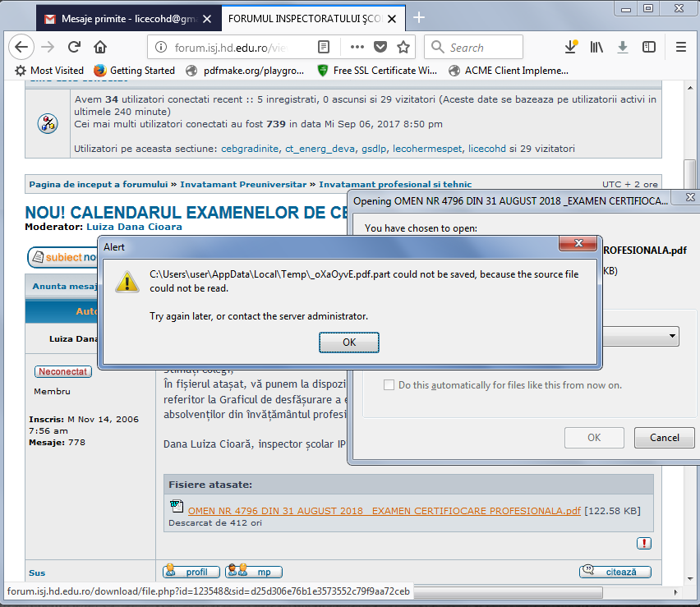This screenshot has width=700, height=607.
Task: Select the Forumul Inspectoratului tab
Action: (308, 18)
